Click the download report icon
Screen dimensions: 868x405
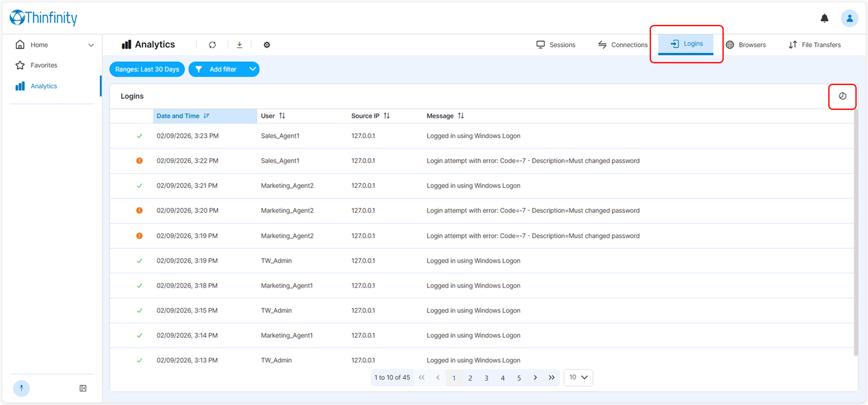click(x=240, y=45)
